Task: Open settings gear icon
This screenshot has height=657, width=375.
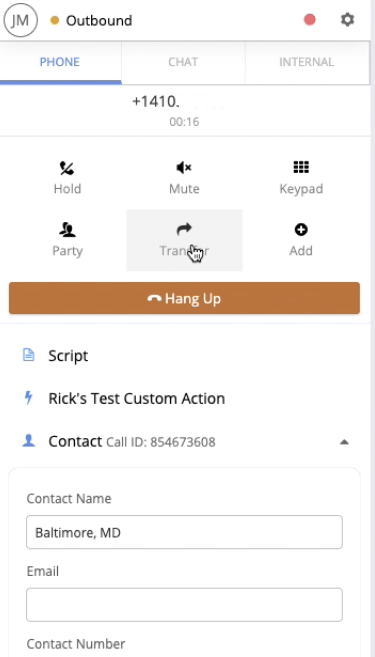Action: (x=347, y=20)
